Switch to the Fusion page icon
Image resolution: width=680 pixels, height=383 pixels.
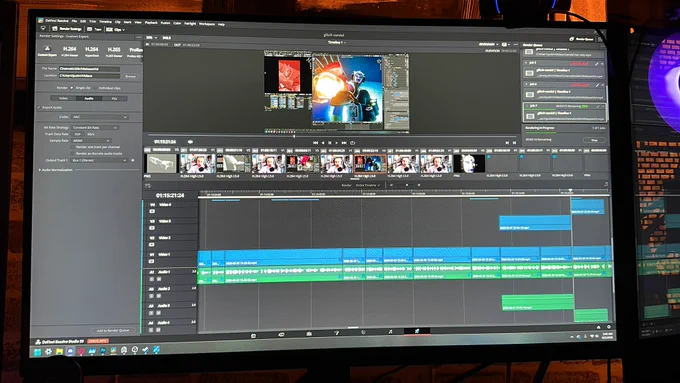(x=336, y=333)
